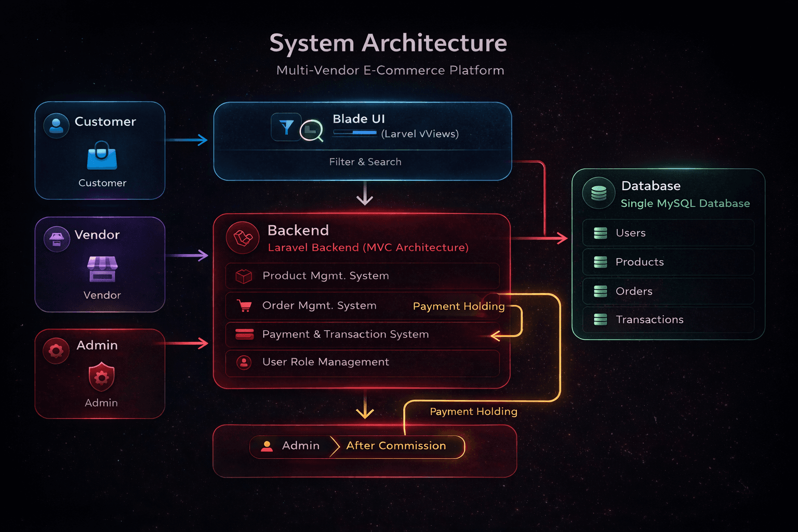Click the Admin label in bottom pill

tap(301, 446)
